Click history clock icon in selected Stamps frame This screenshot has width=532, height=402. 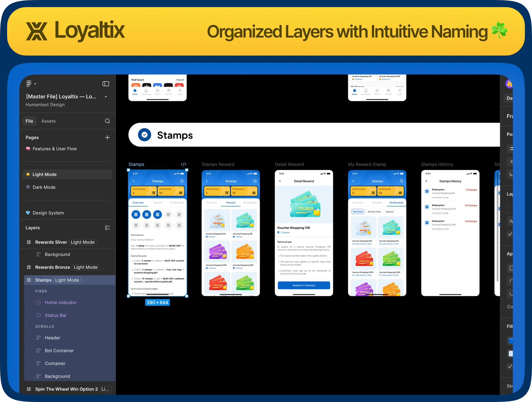pyautogui.click(x=182, y=181)
